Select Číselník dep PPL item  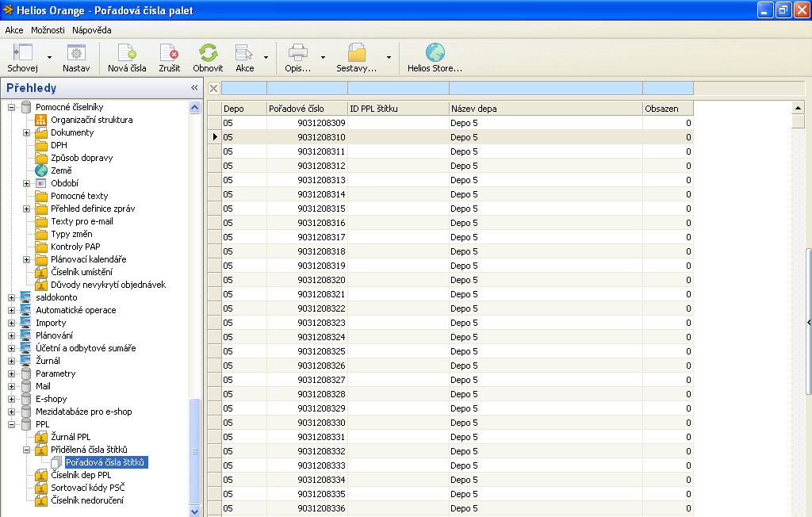[x=81, y=475]
